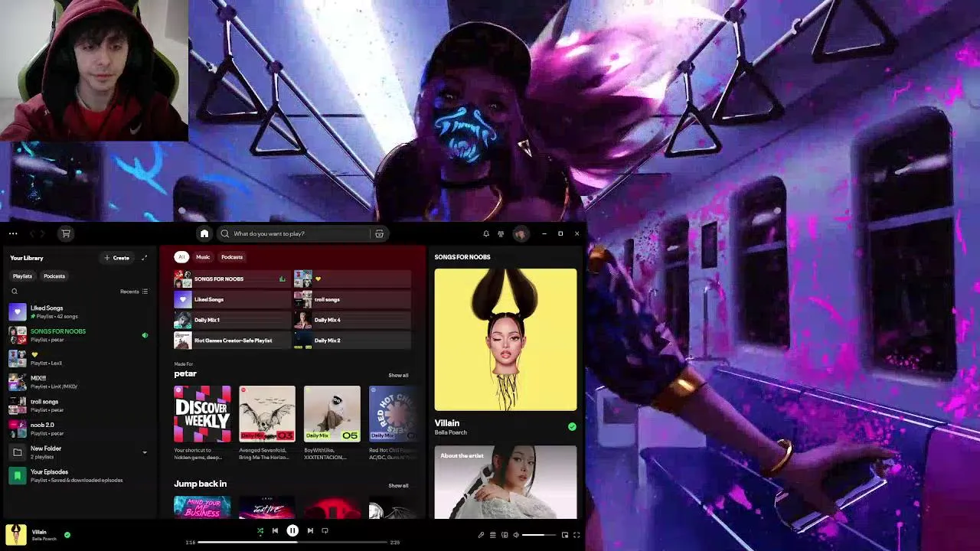Adjust the volume slider
The width and height of the screenshot is (980, 551).
click(538, 535)
